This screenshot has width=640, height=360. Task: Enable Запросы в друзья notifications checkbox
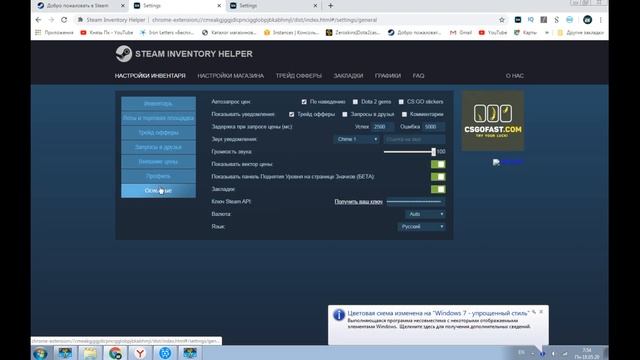click(x=345, y=114)
